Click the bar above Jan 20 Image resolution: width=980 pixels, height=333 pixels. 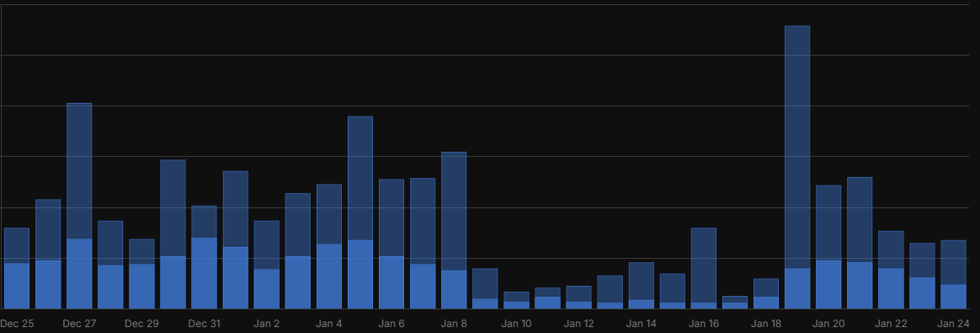[x=828, y=247]
